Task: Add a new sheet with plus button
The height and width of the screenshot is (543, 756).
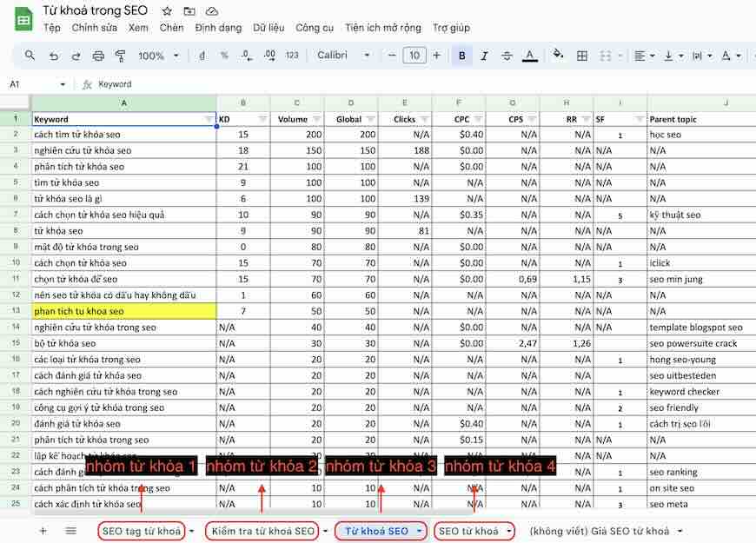Action: click(43, 531)
